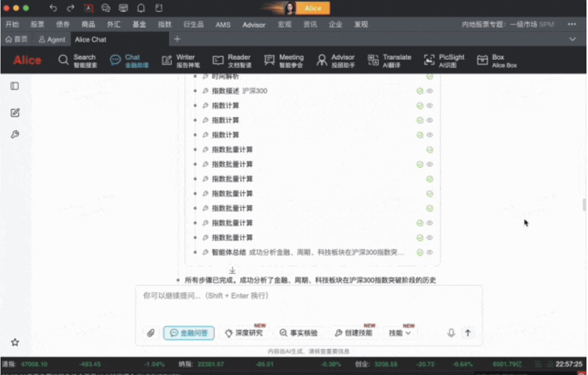
Task: Click the 智能体总结 step row text
Action: (308, 252)
